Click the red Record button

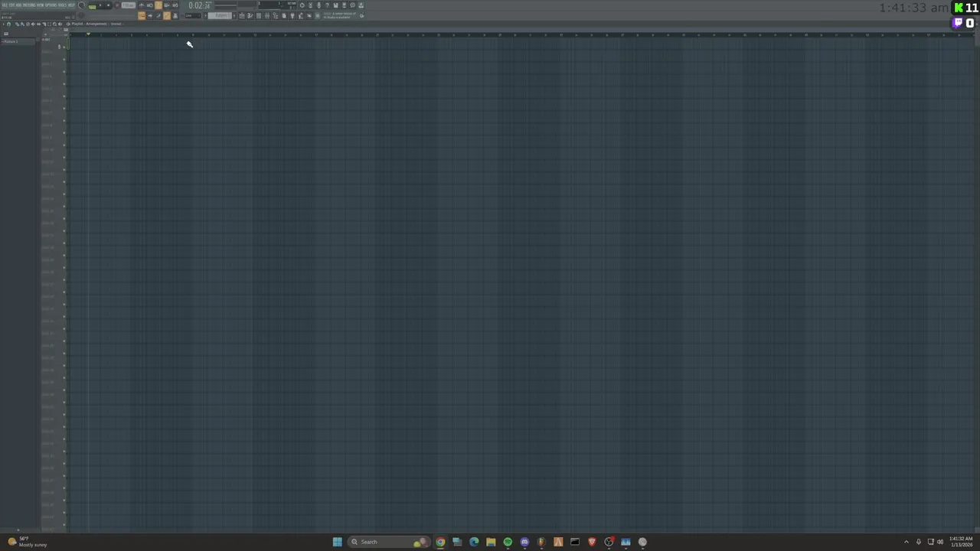(118, 5)
